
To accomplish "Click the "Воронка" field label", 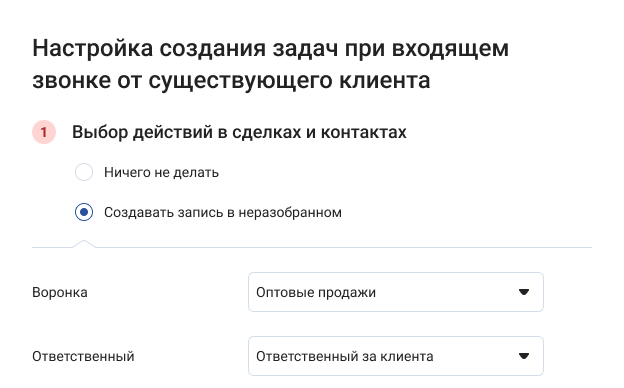I will point(60,292).
